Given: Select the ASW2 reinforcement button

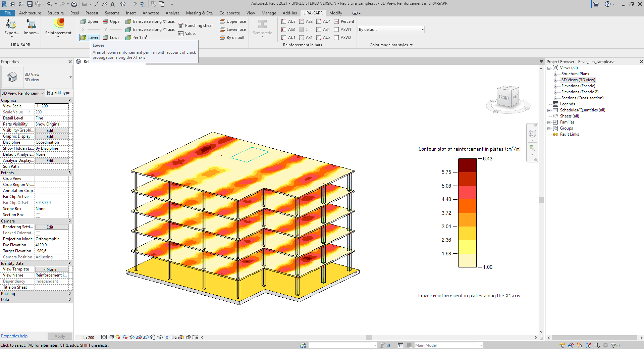Looking at the screenshot, I should click(x=342, y=38).
